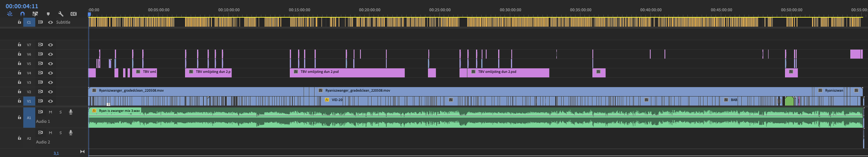Viewport: 868px width, 157px height.
Task: Click the time ruler at 00:20:00:00
Action: tap(369, 10)
